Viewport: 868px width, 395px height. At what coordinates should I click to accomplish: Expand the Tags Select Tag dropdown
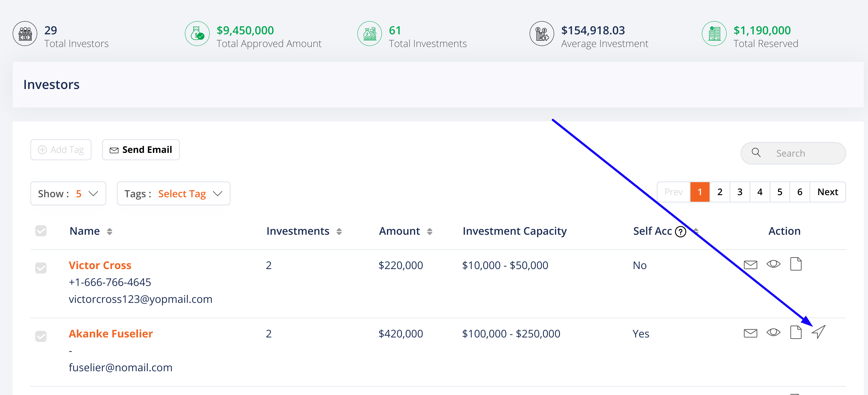coord(173,193)
